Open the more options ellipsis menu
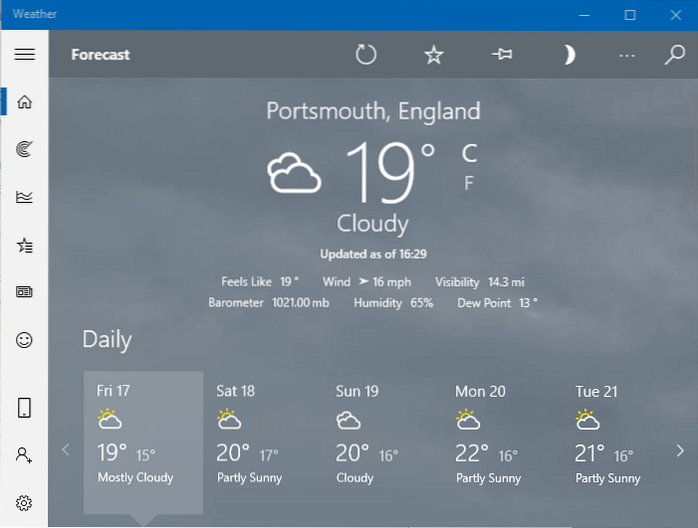The height and width of the screenshot is (528, 698). coord(627,55)
